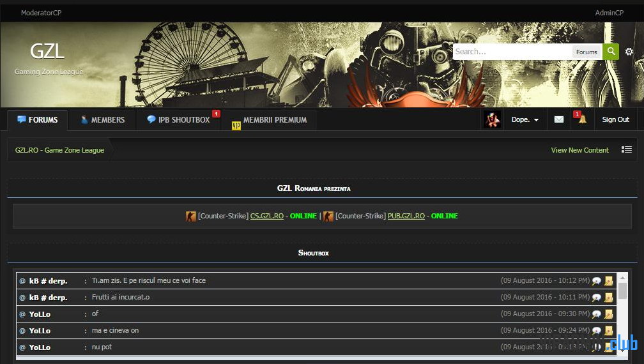Click the quote bubble icon on the 09:24 PM shout
This screenshot has width=644, height=364.
click(x=596, y=331)
